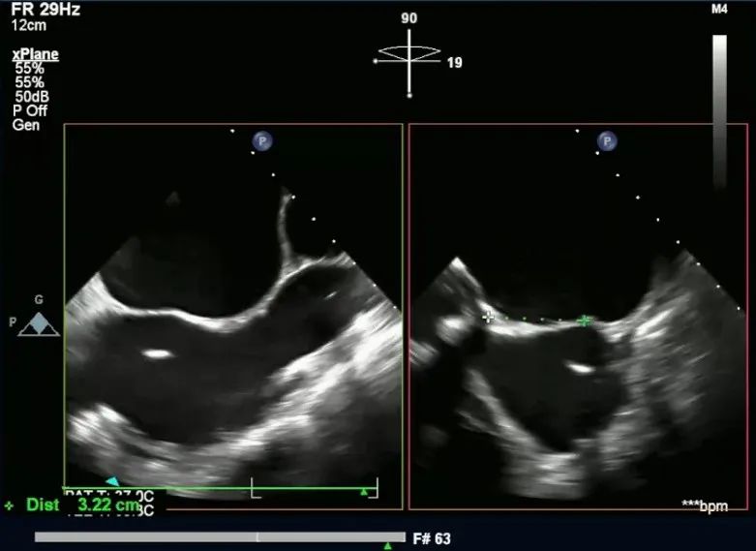Click the green cross beside Dist label
The image size is (756, 551).
tap(10, 505)
